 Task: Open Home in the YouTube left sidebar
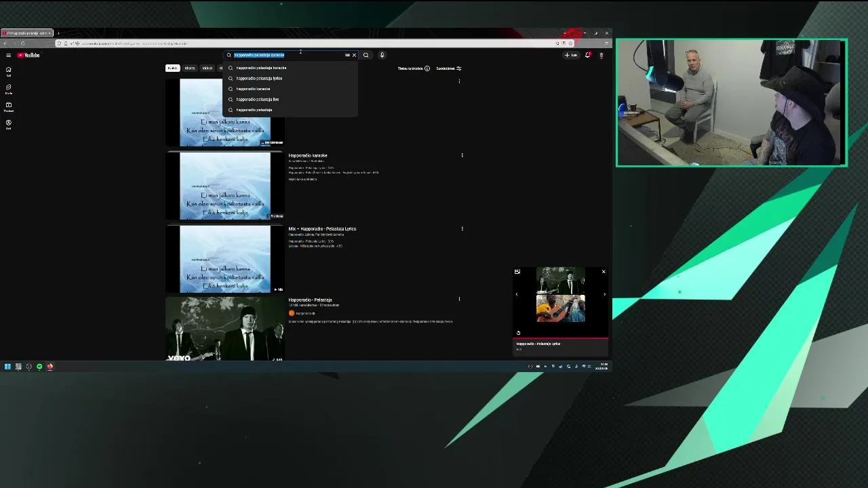tap(8, 71)
